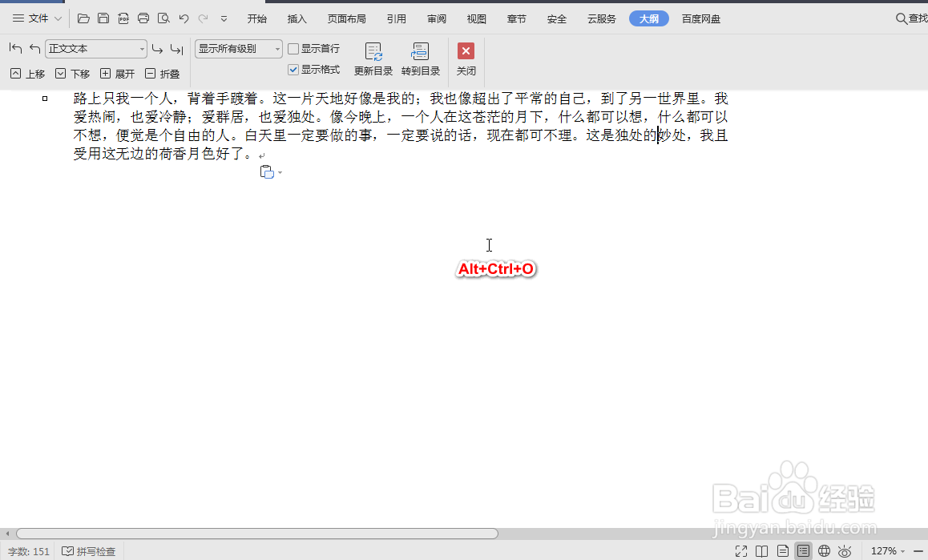Undo the last action
Image resolution: width=928 pixels, height=560 pixels.
pos(184,18)
